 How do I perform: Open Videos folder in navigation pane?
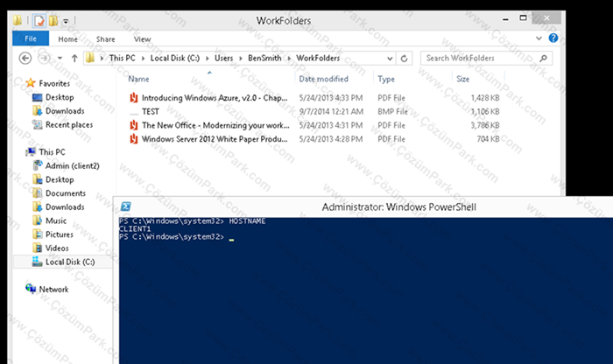pos(57,248)
